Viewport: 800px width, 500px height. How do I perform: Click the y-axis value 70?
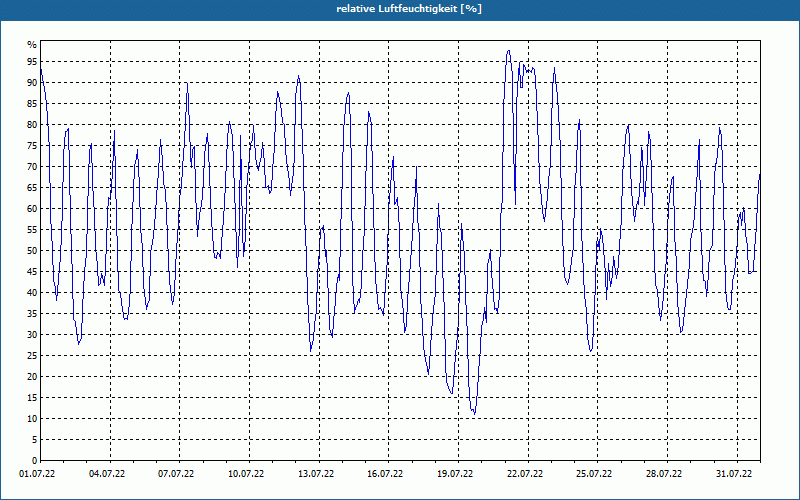[x=32, y=167]
